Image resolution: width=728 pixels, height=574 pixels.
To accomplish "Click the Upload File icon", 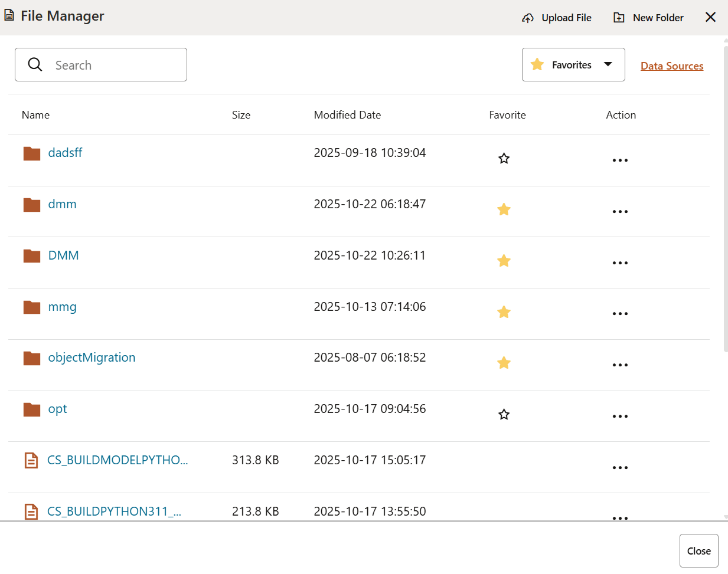I will pyautogui.click(x=527, y=18).
